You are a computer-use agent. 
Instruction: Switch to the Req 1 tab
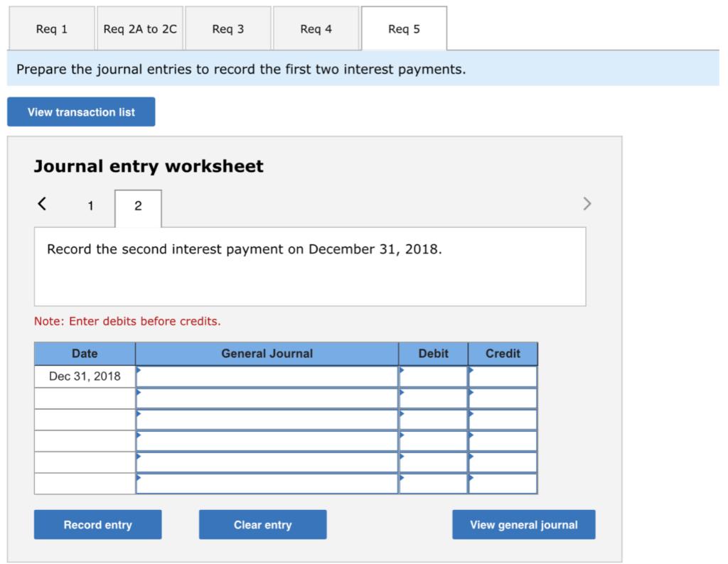click(51, 28)
